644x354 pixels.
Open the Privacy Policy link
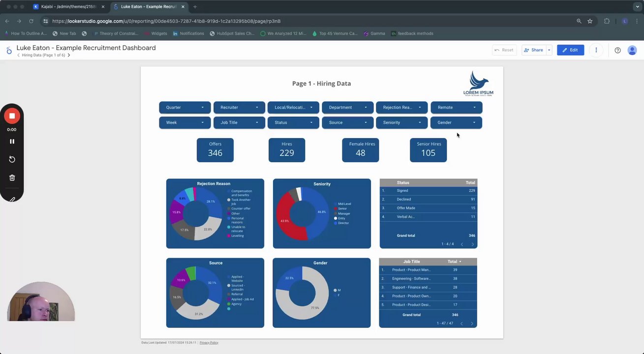209,343
